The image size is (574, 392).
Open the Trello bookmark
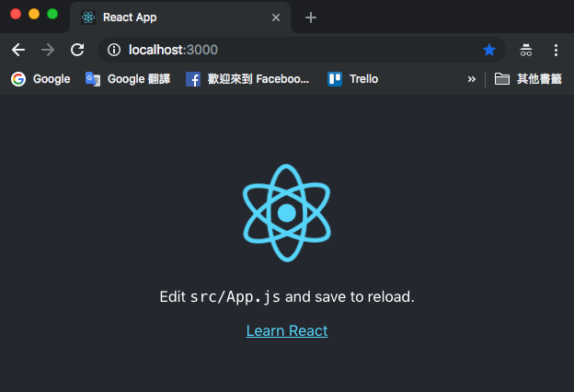[x=352, y=79]
